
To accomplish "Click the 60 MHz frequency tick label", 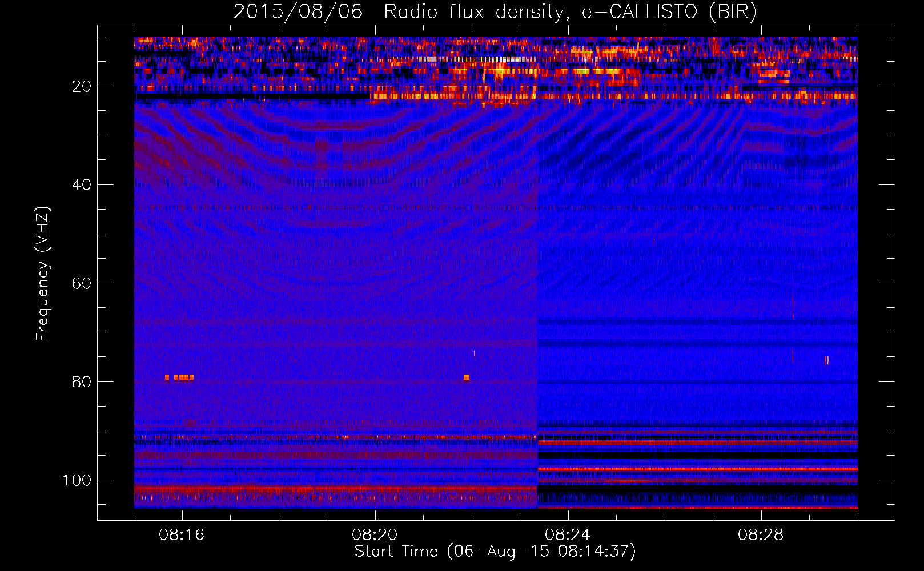I will tap(82, 283).
